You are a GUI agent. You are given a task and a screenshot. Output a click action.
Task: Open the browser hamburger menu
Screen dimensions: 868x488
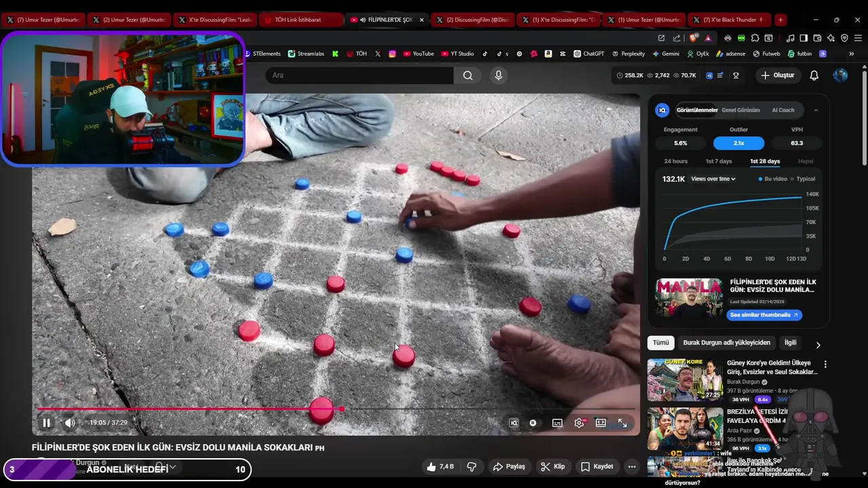point(858,38)
